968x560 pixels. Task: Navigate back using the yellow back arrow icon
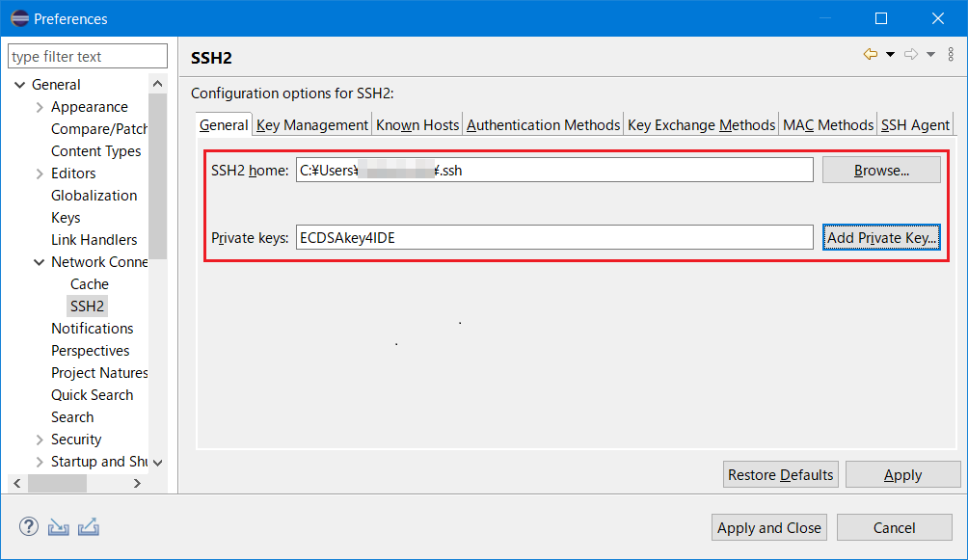pyautogui.click(x=869, y=56)
